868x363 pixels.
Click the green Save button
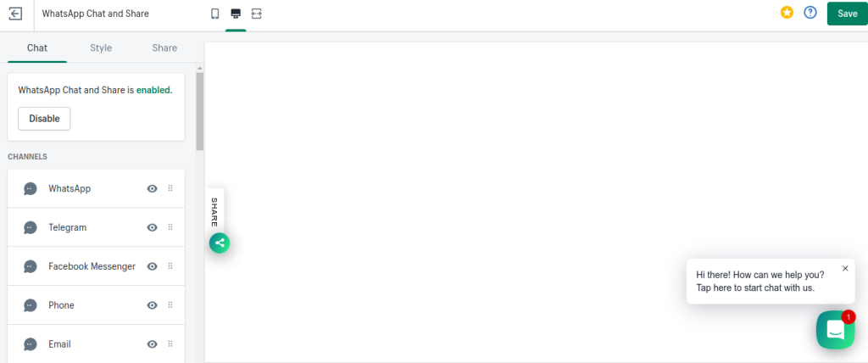pyautogui.click(x=847, y=14)
